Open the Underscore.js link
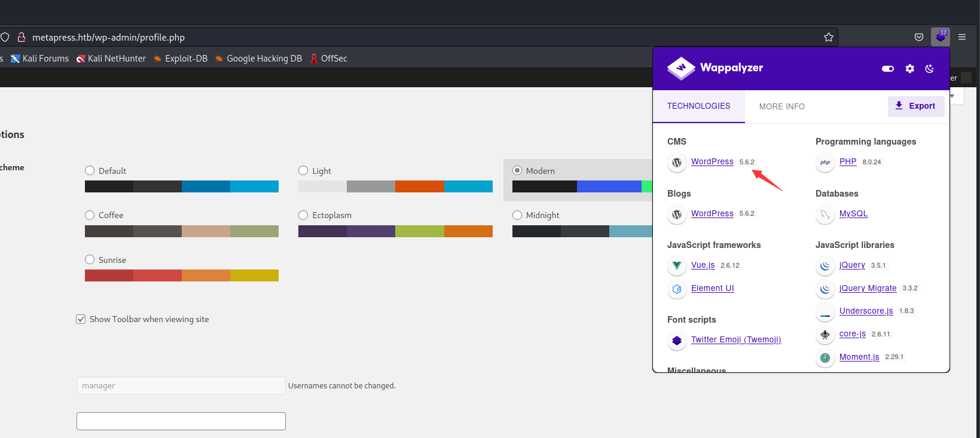Image resolution: width=980 pixels, height=438 pixels. (866, 311)
